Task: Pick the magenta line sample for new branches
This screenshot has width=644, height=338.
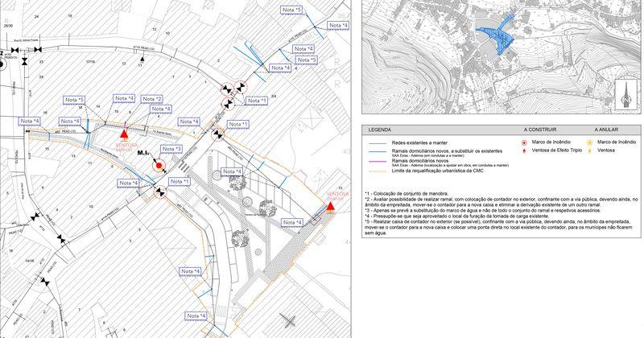Action: pos(378,162)
